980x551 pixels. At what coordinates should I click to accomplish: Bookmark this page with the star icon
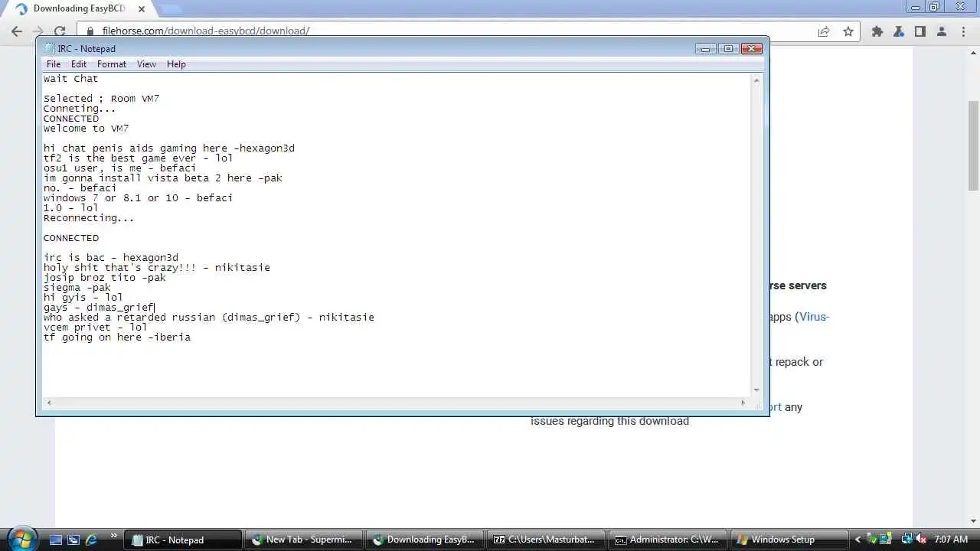pyautogui.click(x=848, y=31)
